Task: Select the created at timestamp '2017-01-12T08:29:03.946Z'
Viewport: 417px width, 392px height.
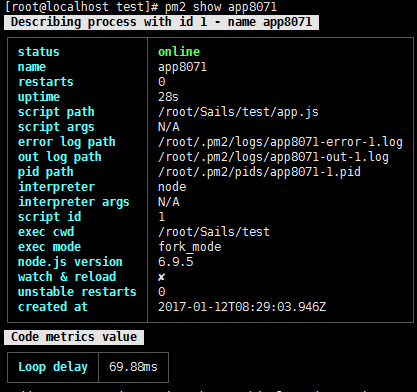Action: point(242,307)
